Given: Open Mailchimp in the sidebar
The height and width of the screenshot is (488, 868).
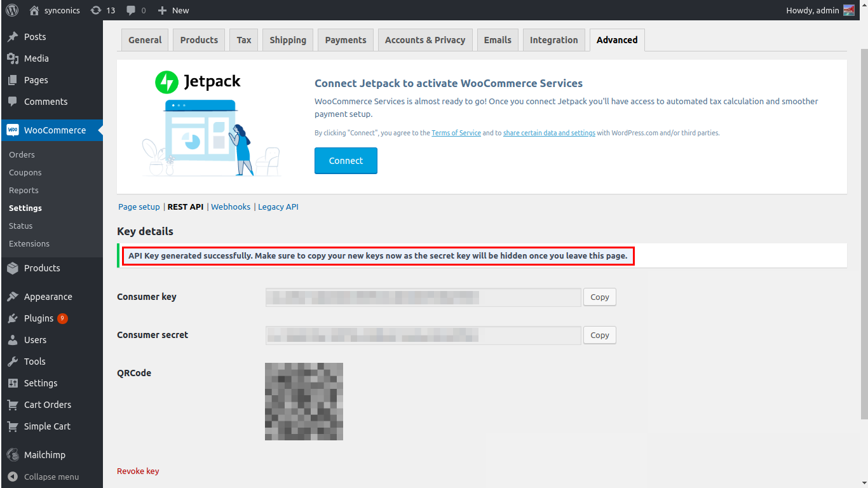Looking at the screenshot, I should point(44,455).
